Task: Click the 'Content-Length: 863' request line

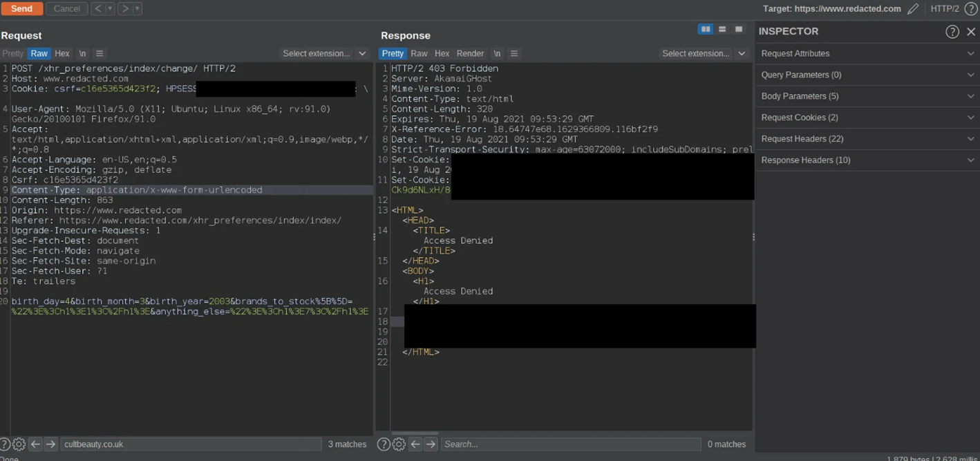Action: coord(62,200)
